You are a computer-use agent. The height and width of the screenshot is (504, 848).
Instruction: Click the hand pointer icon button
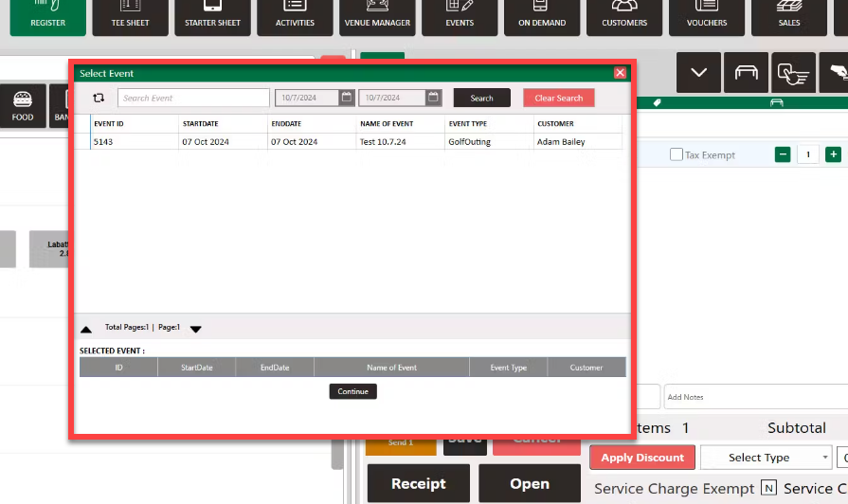[793, 72]
